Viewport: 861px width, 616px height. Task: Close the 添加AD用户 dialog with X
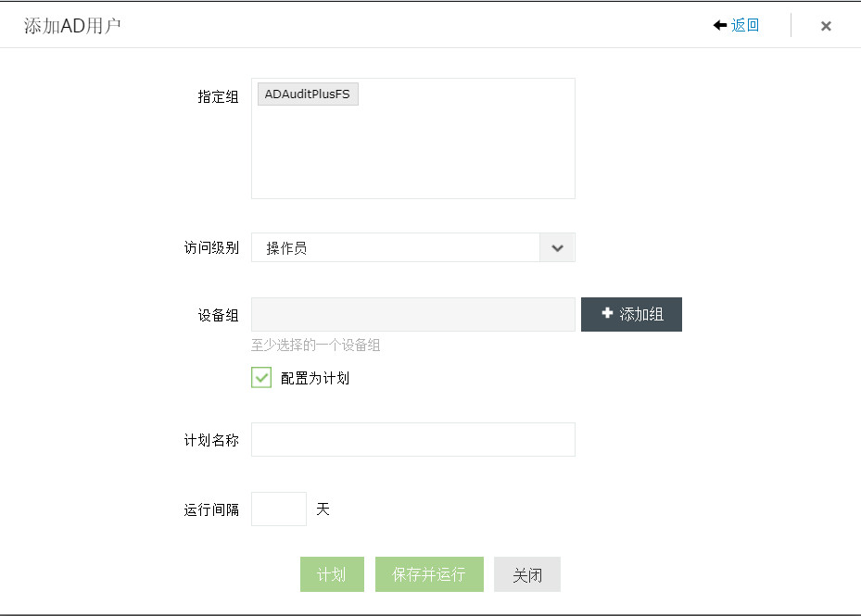point(826,26)
